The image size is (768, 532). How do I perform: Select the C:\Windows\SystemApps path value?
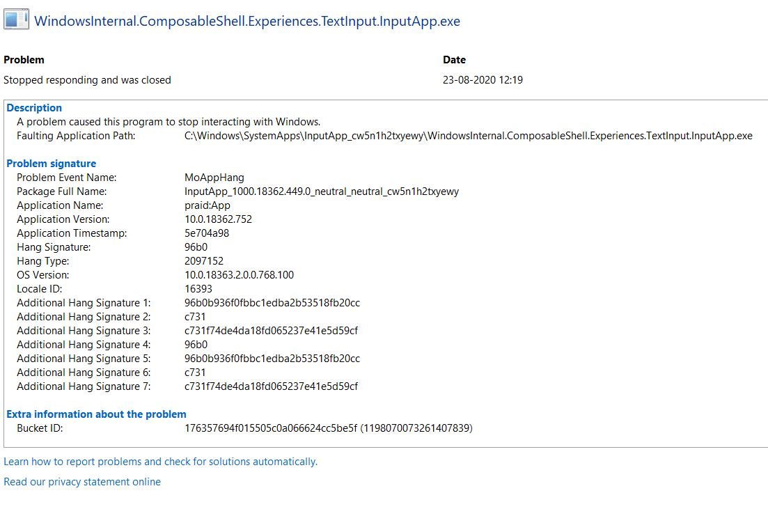coord(468,136)
